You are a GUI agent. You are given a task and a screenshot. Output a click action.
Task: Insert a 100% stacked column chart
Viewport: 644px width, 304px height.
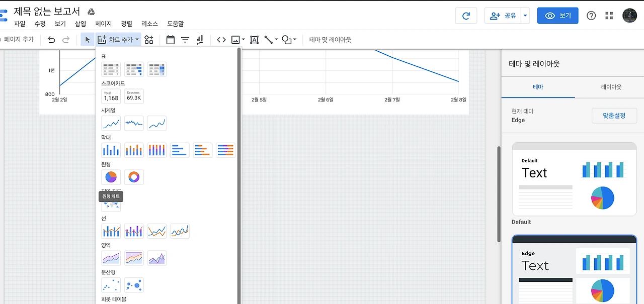[157, 150]
